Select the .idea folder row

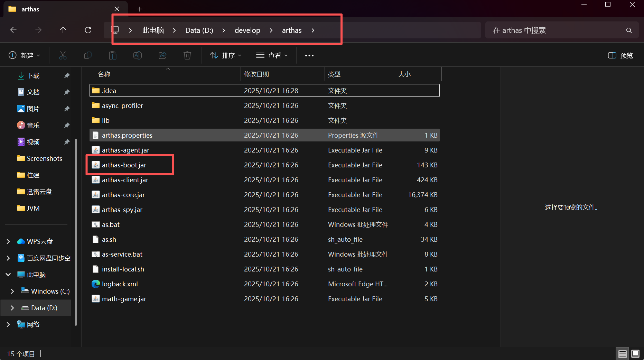click(x=264, y=91)
